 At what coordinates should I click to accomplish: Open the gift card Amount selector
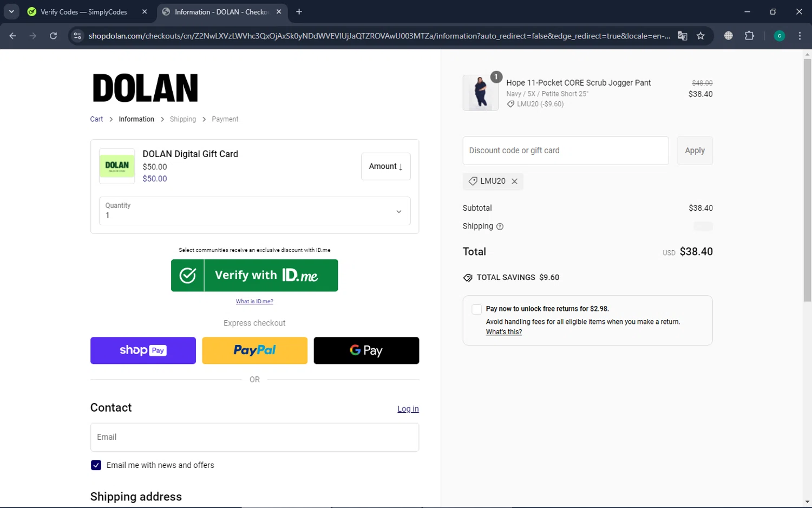(386, 166)
